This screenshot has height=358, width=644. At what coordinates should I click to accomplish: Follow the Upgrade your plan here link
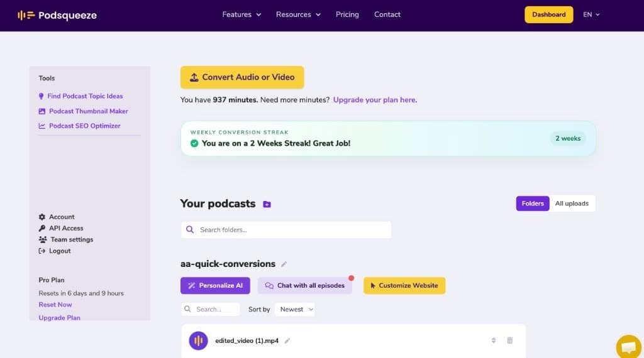[x=375, y=100]
